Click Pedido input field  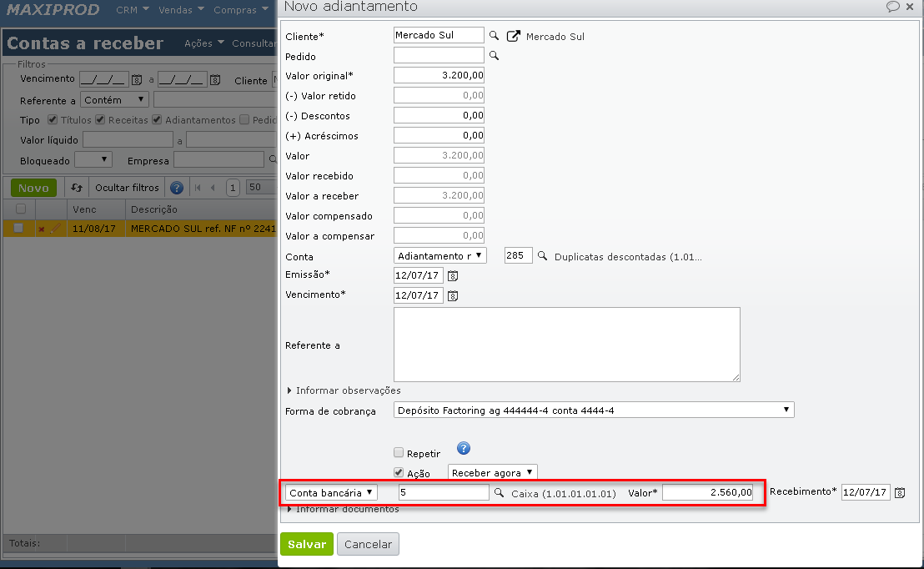click(439, 55)
